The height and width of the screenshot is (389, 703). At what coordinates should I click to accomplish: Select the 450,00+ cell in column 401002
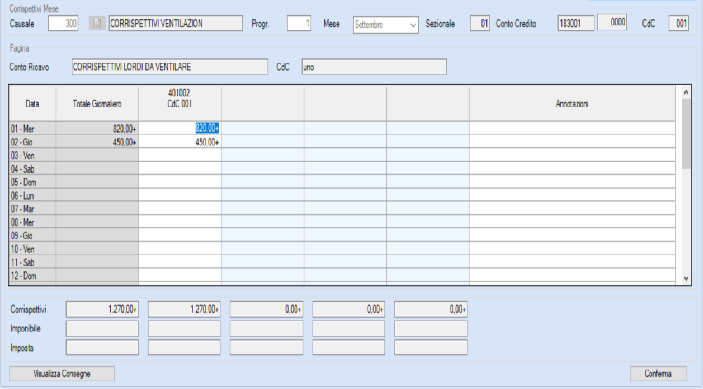coord(180,142)
